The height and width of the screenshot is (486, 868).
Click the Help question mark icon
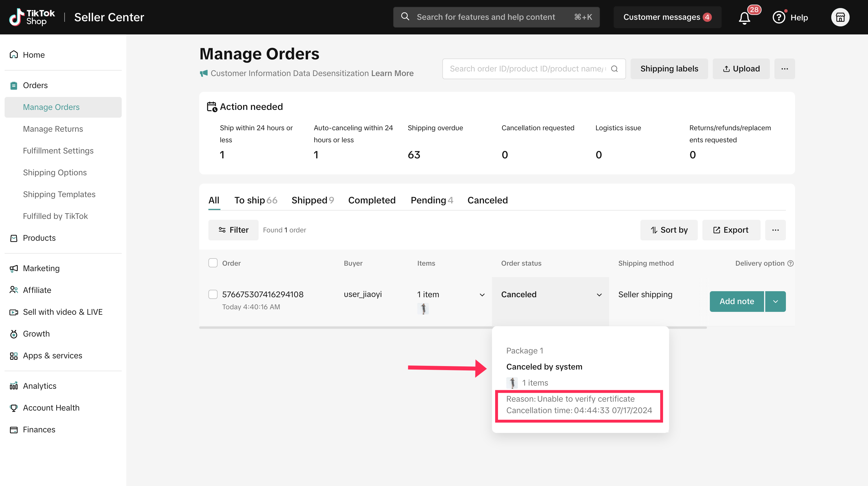point(779,17)
